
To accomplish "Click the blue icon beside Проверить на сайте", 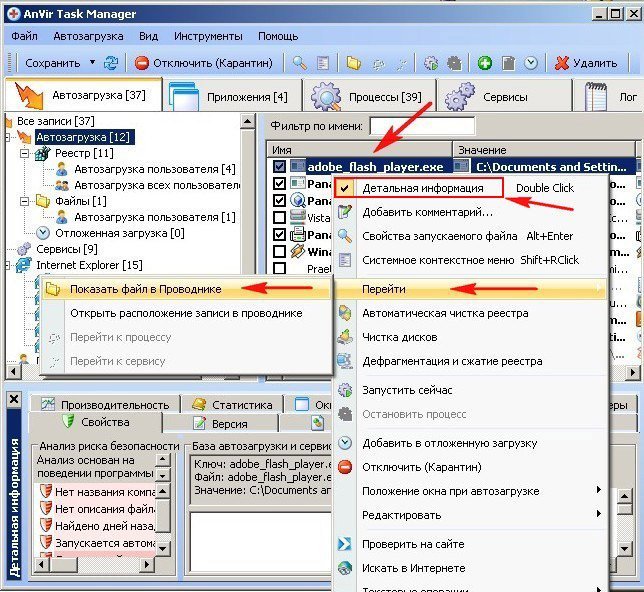I will pos(344,544).
